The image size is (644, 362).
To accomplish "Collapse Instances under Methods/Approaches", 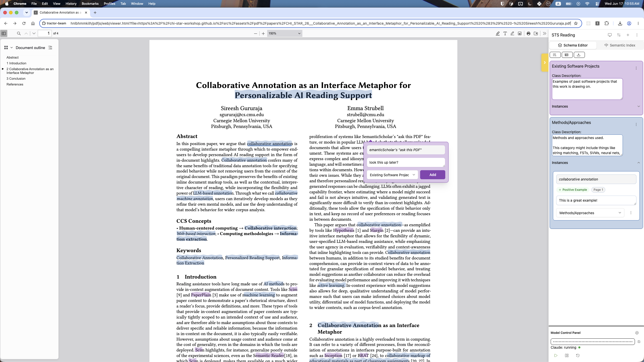I will coord(595,163).
